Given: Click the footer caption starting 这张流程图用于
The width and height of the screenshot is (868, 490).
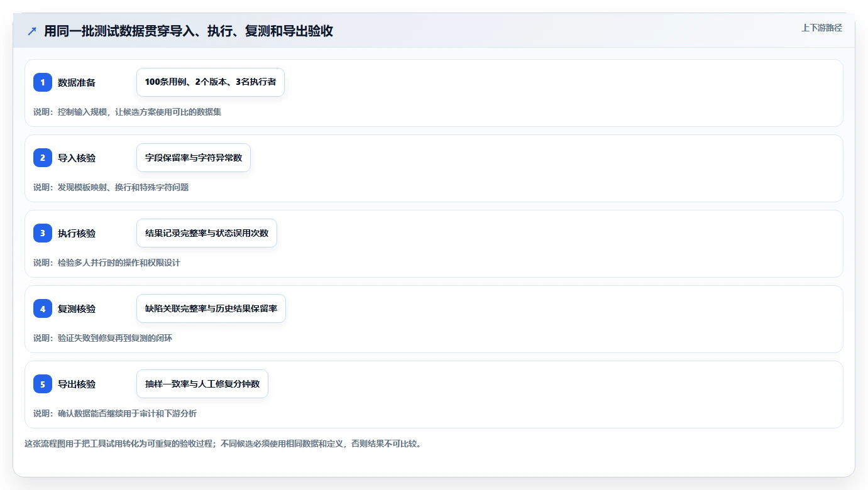Looking at the screenshot, I should click(x=224, y=444).
